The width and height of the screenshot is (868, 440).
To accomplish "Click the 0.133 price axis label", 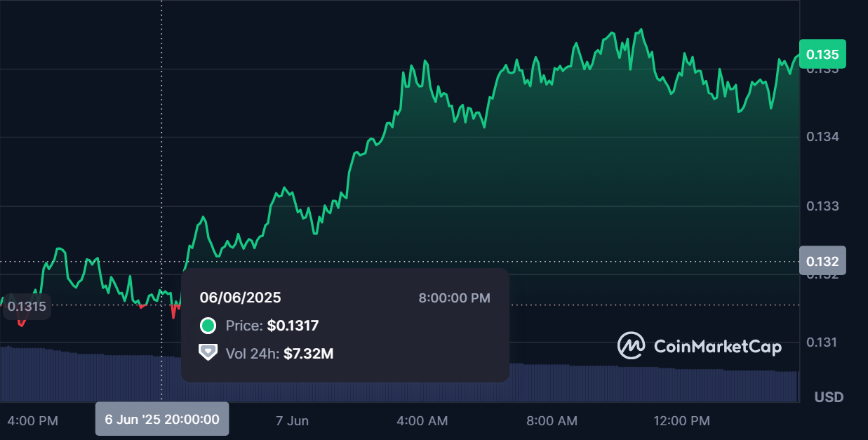I will 822,206.
